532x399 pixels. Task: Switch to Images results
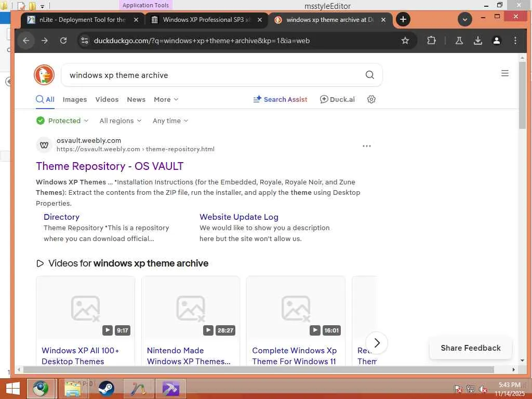[x=75, y=99]
